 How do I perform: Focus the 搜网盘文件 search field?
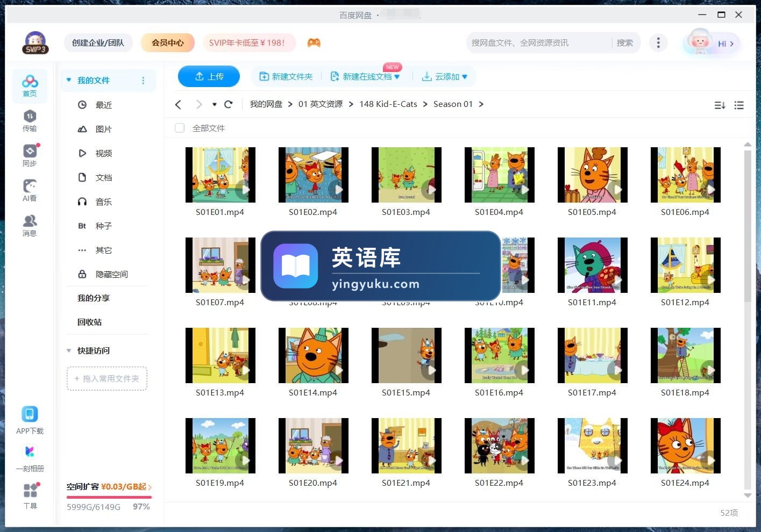pyautogui.click(x=538, y=42)
